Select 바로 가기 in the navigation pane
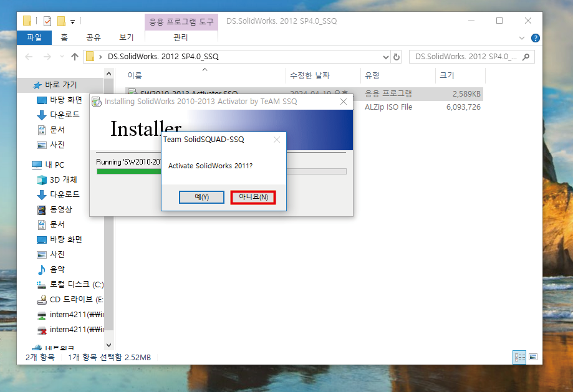 [x=60, y=85]
